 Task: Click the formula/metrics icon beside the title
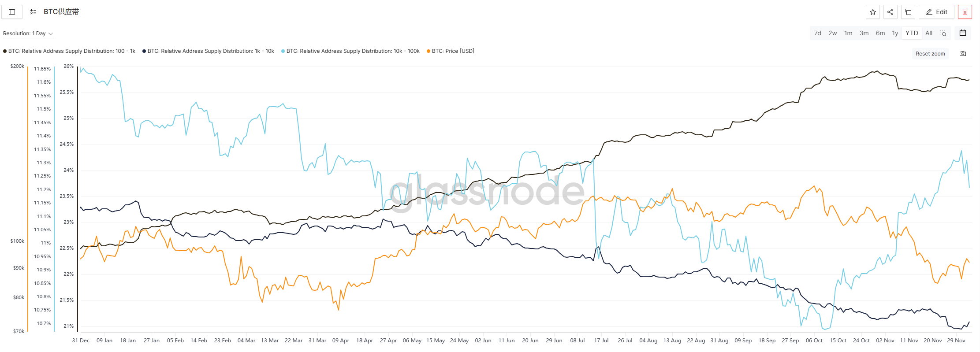pos(33,12)
